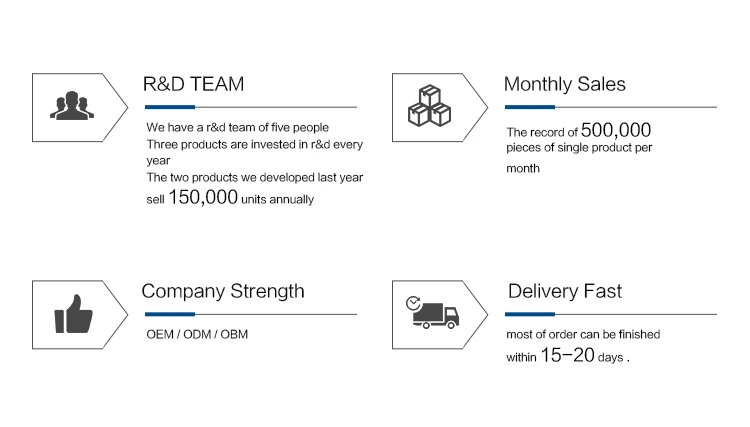Viewport: 750px width, 427px height.
Task: Select the "Monthly Sales" heading
Action: (565, 84)
